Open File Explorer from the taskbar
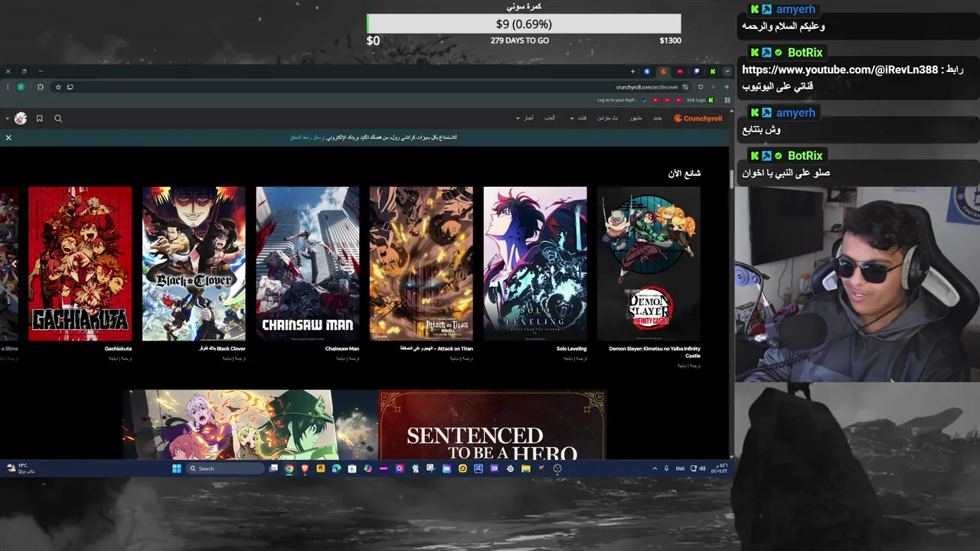This screenshot has width=980, height=551. (526, 468)
